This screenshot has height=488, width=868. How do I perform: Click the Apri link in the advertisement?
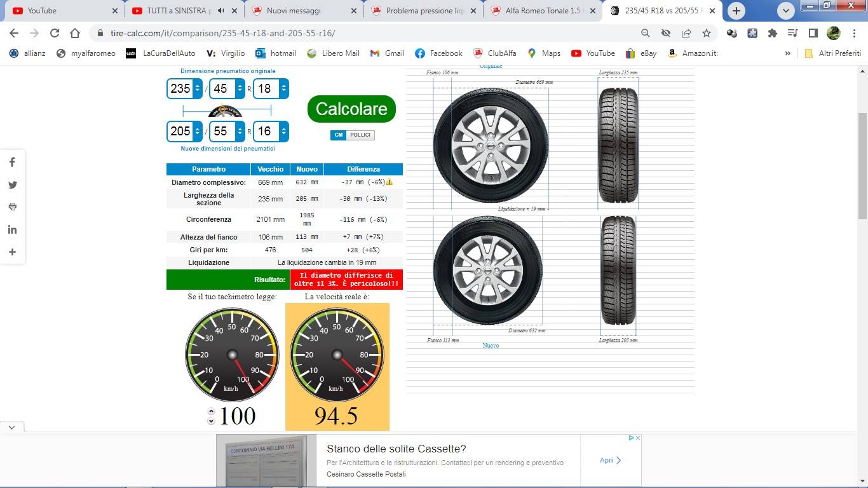click(611, 460)
